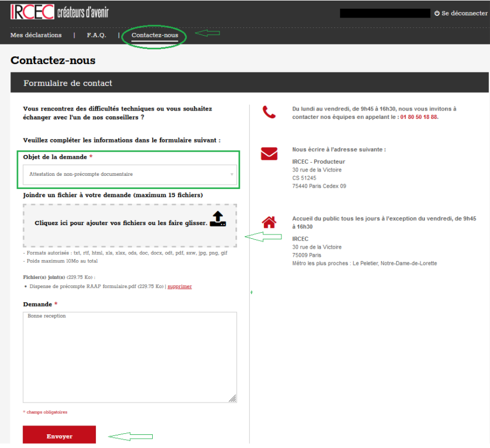Screen dimensions: 490x448
Task: Click the champs obligatoires note
Action: tap(45, 412)
